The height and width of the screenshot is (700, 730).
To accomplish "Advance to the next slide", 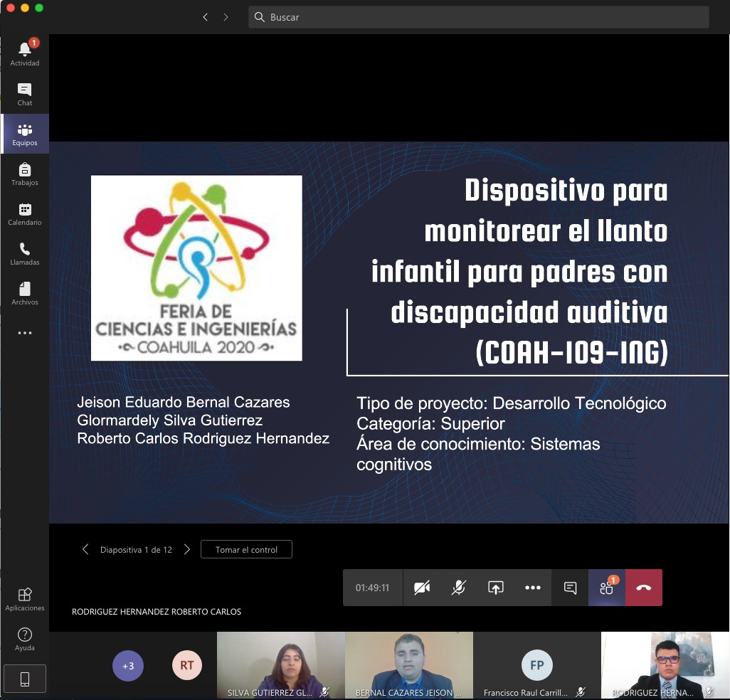I will click(187, 549).
